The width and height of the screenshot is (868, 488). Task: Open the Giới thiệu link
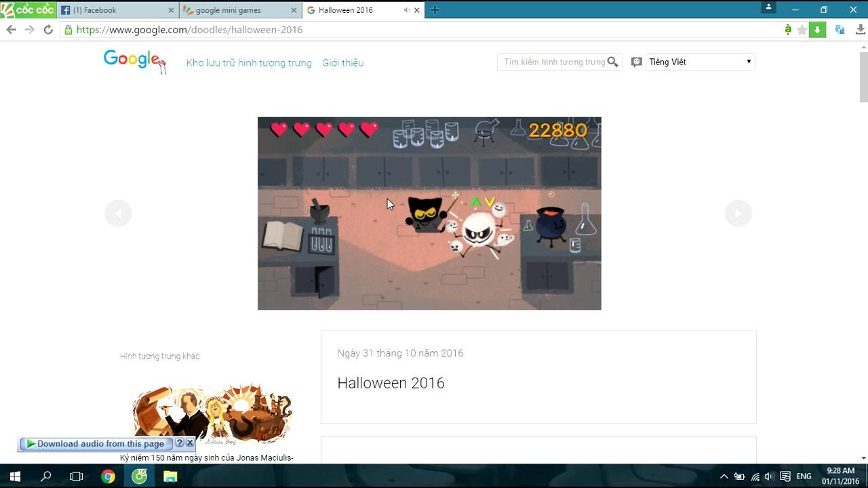click(342, 63)
